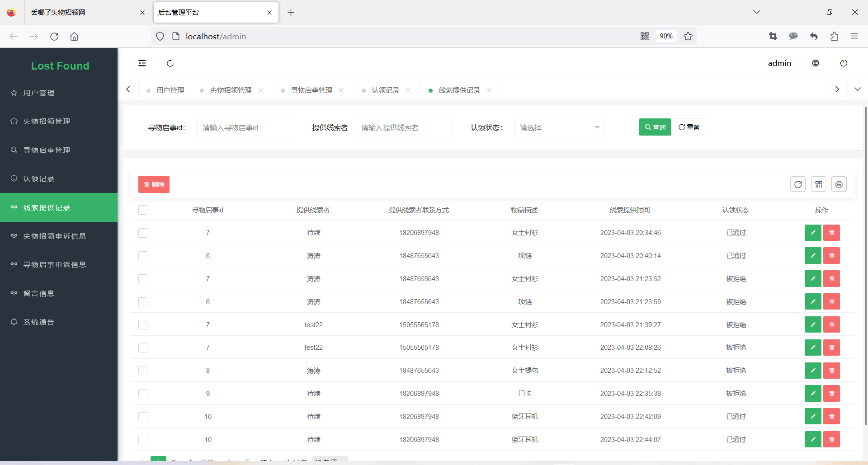Image resolution: width=868 pixels, height=465 pixels.
Task: Close the 线索提供记录 tab
Action: 489,90
